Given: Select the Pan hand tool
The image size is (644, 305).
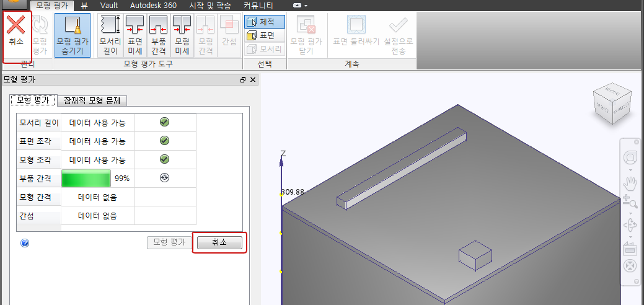Looking at the screenshot, I should (x=630, y=183).
